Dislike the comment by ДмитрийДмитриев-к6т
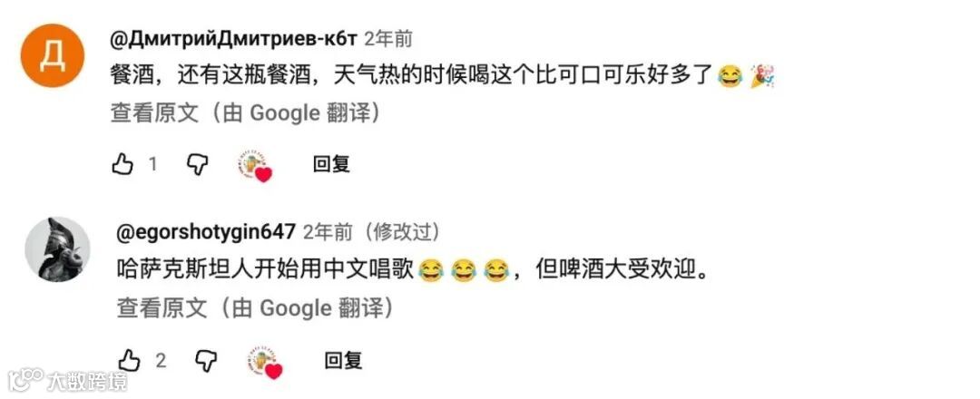This screenshot has height=399, width=980. pyautogui.click(x=198, y=165)
